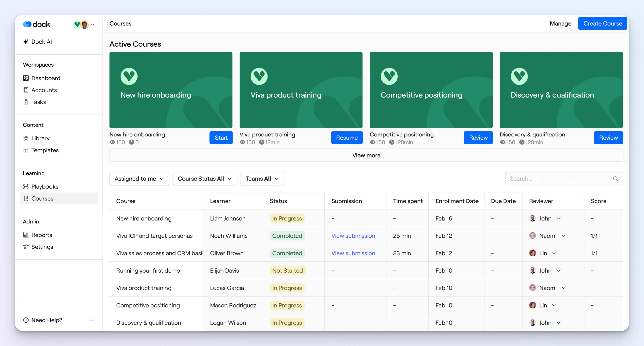This screenshot has height=346, width=644.
Task: Click the Create Course button
Action: pos(602,23)
